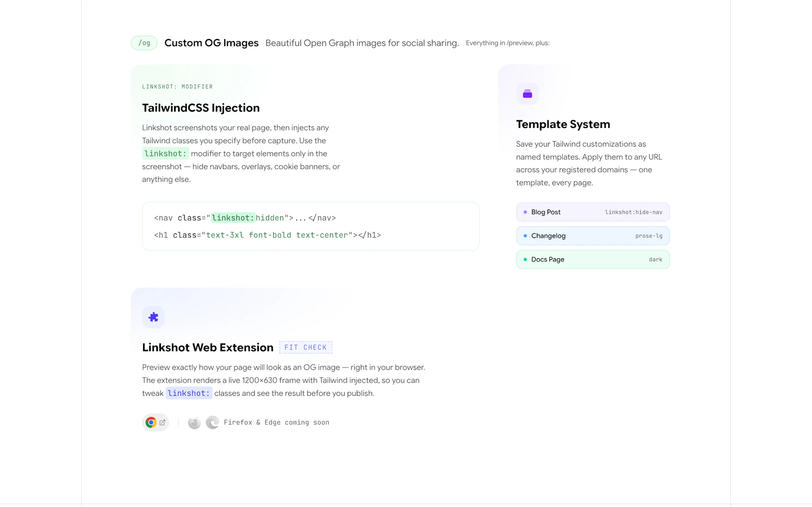Viewport: 812px width, 507px height.
Task: Click the FIT CHECK badge
Action: tap(306, 347)
